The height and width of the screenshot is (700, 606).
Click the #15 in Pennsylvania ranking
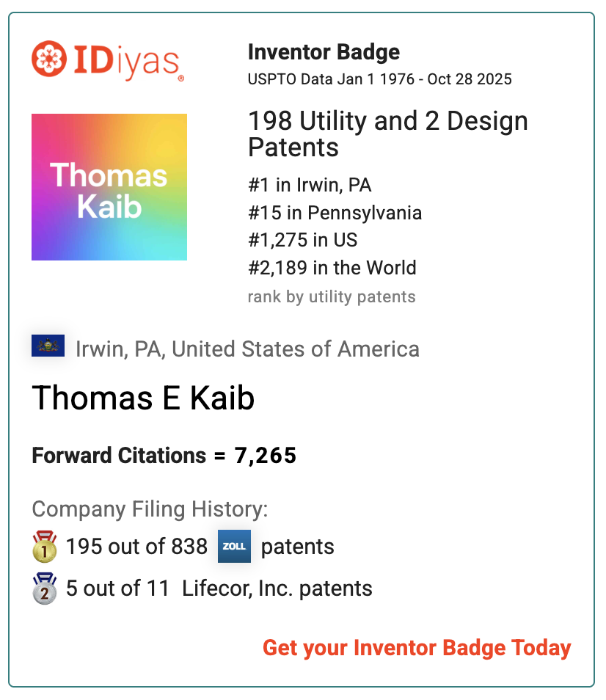tap(335, 213)
